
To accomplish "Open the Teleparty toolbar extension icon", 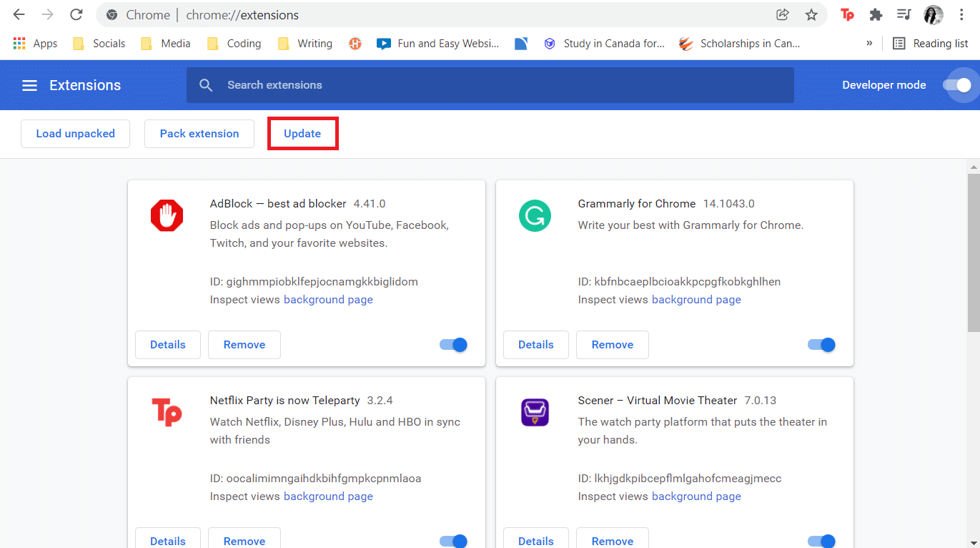I will (x=848, y=15).
